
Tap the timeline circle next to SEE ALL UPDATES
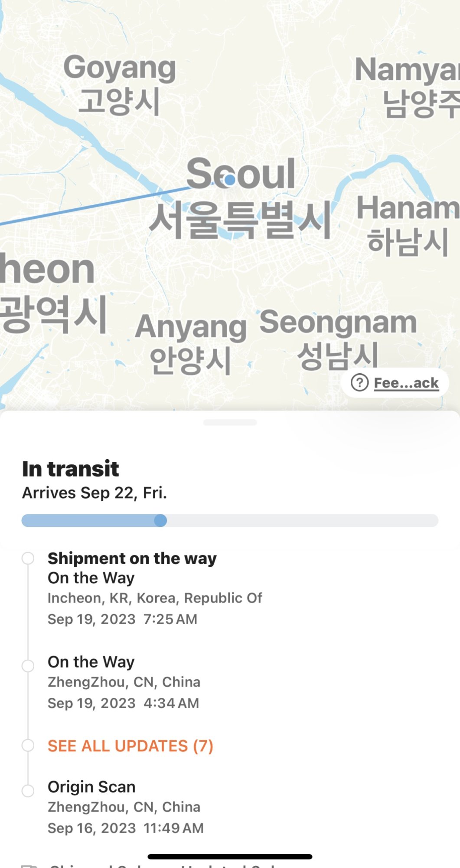tap(28, 746)
